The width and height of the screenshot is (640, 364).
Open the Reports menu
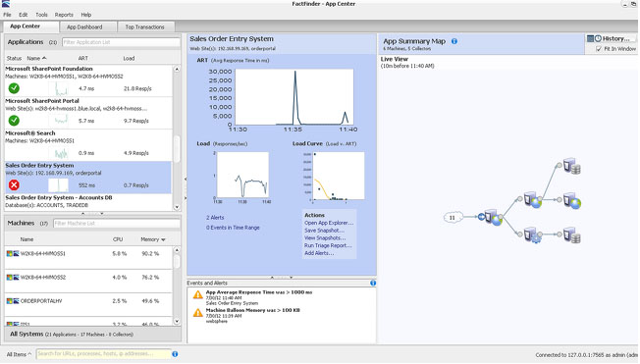point(64,15)
